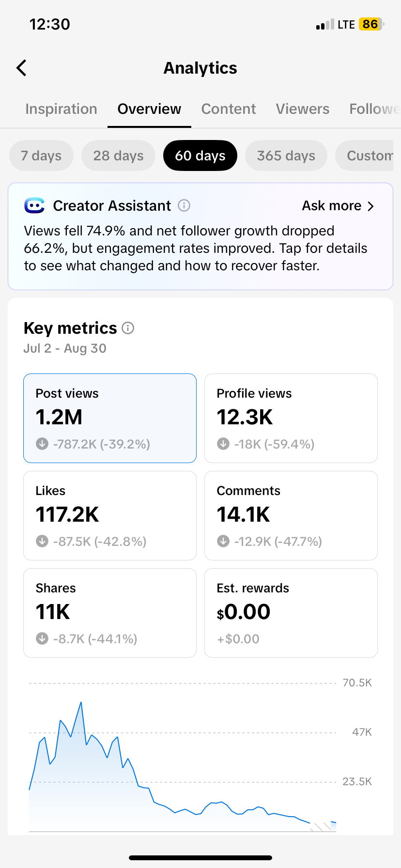The width and height of the screenshot is (401, 868).
Task: Tap the Creator Assistant robot icon
Action: coord(34,205)
